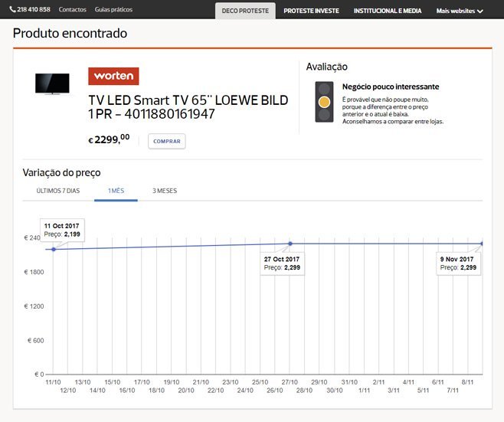Click the Variação do preço heading
504x422 pixels.
(61, 172)
